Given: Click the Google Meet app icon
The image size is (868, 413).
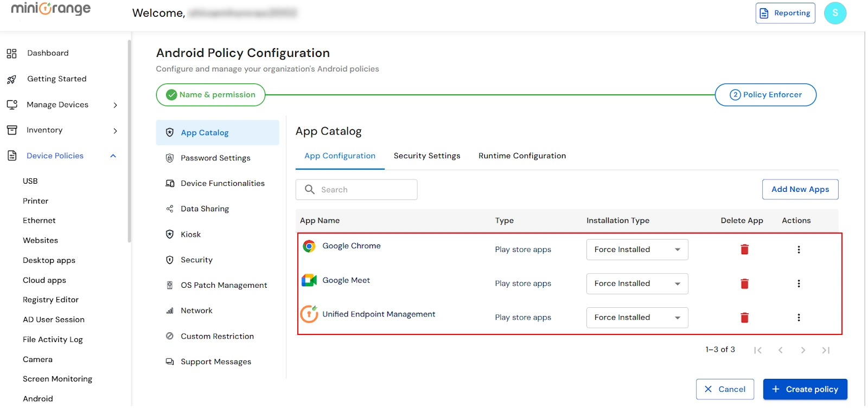Looking at the screenshot, I should (309, 280).
